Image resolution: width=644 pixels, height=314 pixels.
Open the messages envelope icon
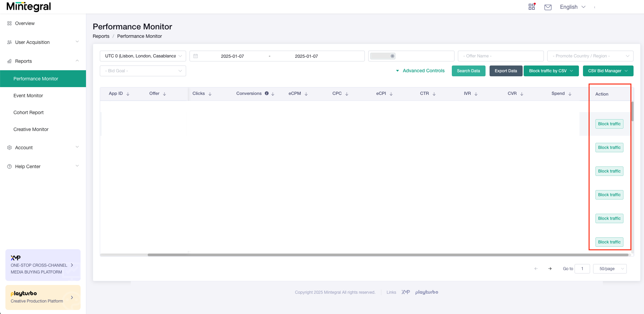coord(548,7)
